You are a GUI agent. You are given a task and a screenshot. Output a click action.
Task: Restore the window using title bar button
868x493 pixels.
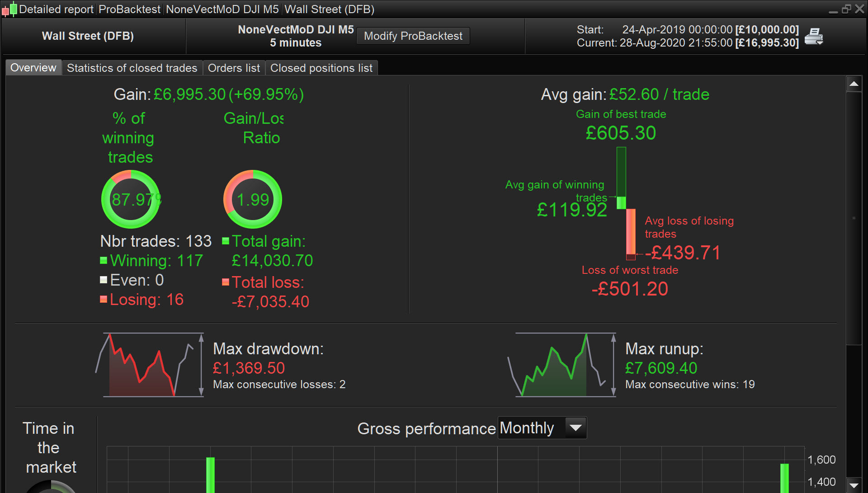pyautogui.click(x=846, y=9)
